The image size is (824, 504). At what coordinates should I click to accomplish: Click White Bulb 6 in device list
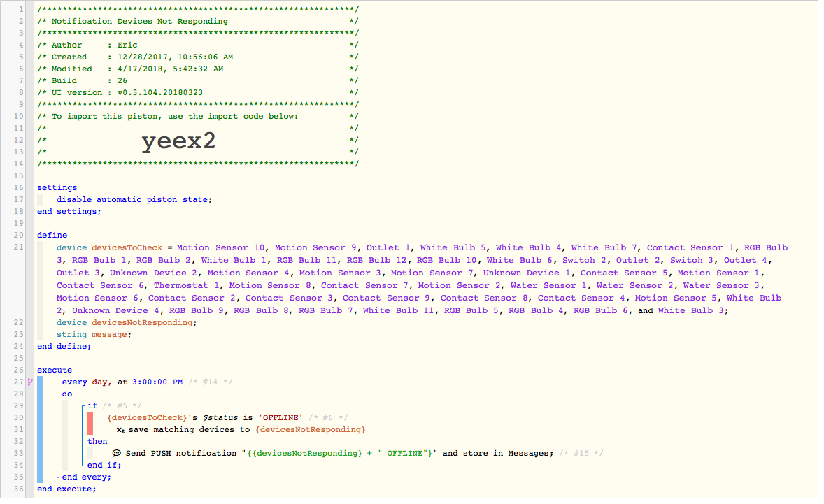(x=520, y=261)
